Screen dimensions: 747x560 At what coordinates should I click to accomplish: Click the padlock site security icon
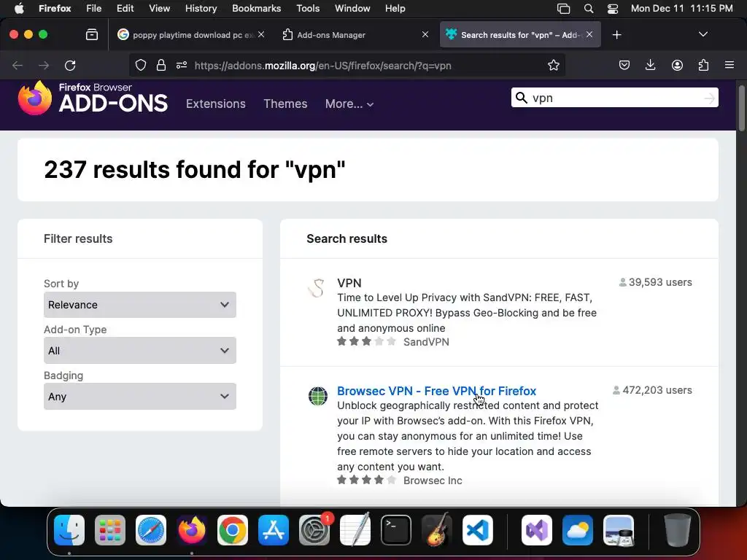pyautogui.click(x=161, y=65)
